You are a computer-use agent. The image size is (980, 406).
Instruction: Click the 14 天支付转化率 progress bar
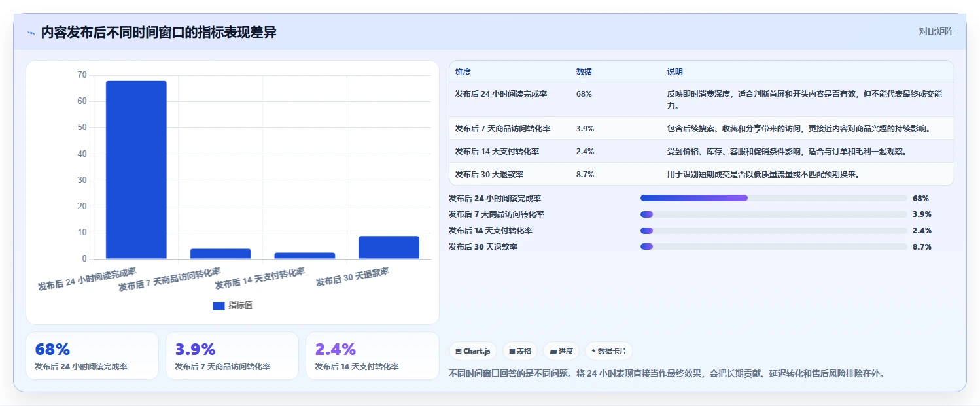[x=774, y=231]
